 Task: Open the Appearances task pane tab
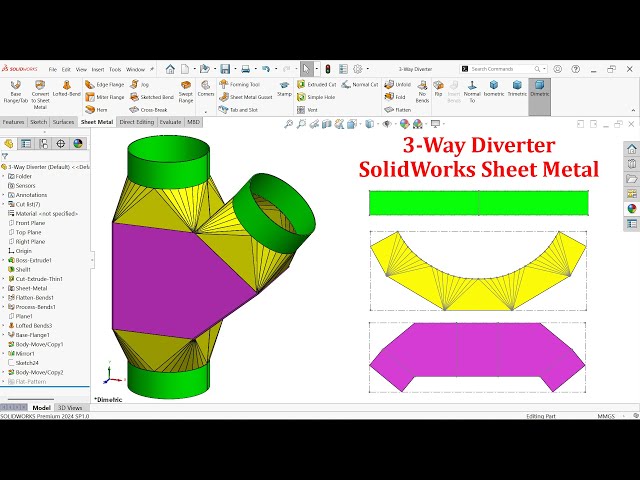pyautogui.click(x=631, y=209)
